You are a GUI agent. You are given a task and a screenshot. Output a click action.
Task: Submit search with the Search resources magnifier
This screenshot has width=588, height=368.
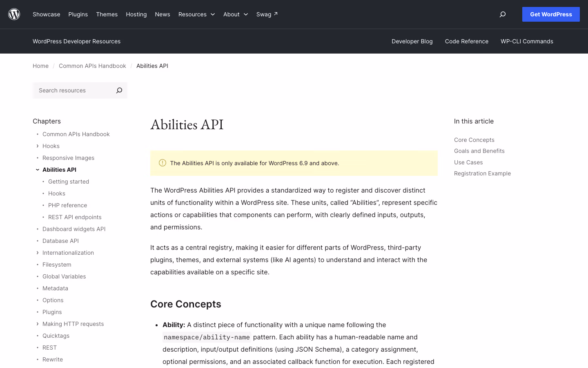119,90
